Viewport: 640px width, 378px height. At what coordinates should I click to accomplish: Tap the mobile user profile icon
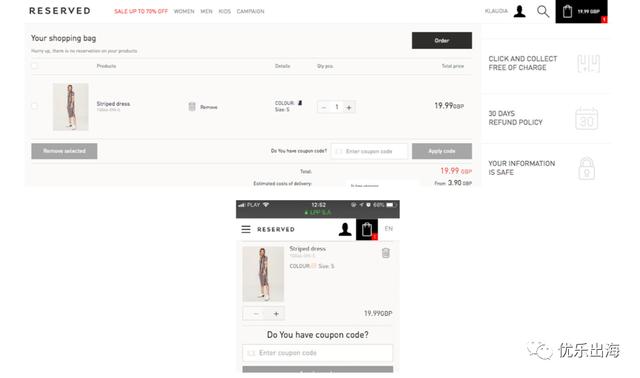345,229
